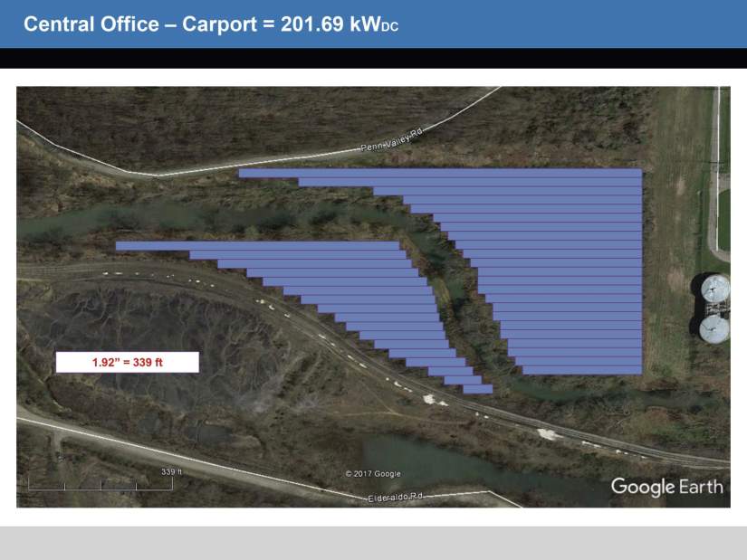The width and height of the screenshot is (747, 560).
Task: Click the black band below the title
Action: click(x=373, y=59)
